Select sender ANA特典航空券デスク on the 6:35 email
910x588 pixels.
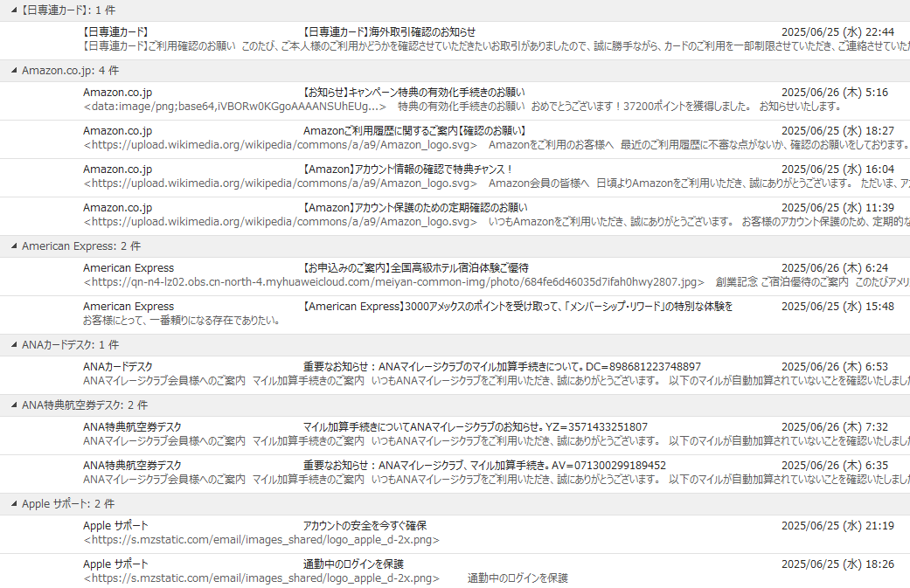pos(132,465)
